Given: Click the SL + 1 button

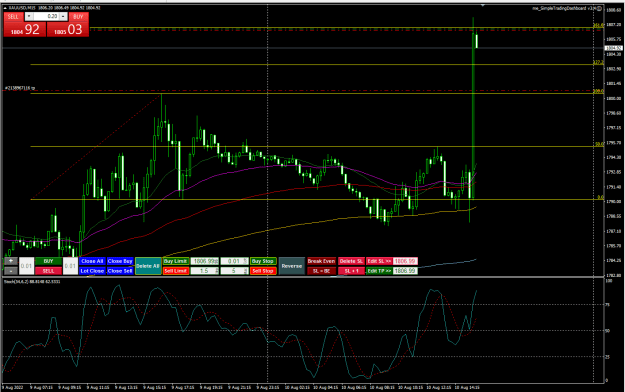Looking at the screenshot, I should click(351, 271).
